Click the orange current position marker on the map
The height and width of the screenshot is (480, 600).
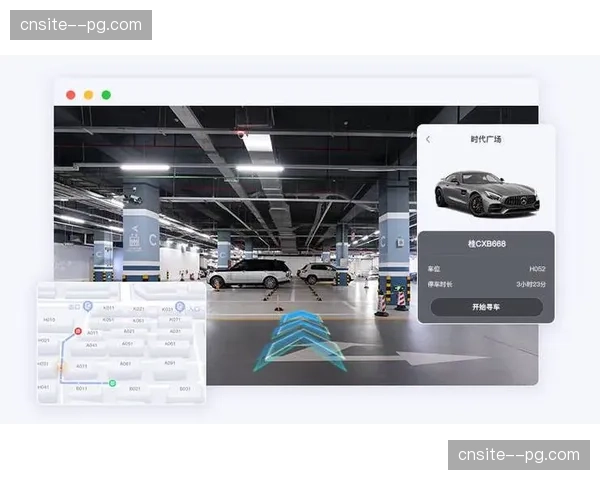pos(61,367)
